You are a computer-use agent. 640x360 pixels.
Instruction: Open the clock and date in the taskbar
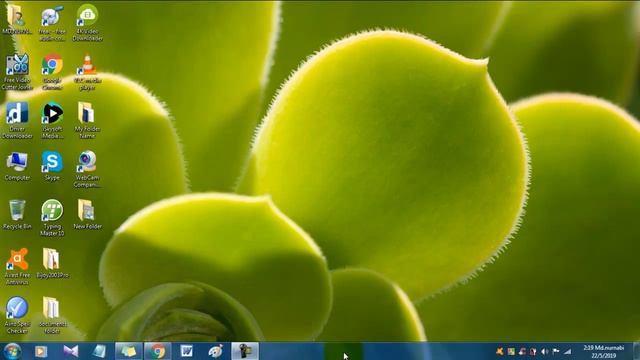click(x=604, y=351)
